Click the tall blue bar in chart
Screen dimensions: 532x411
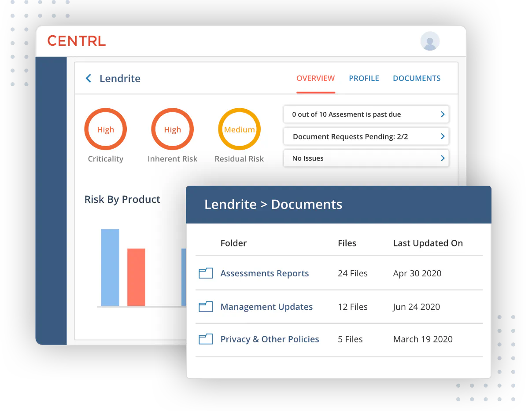click(x=110, y=267)
